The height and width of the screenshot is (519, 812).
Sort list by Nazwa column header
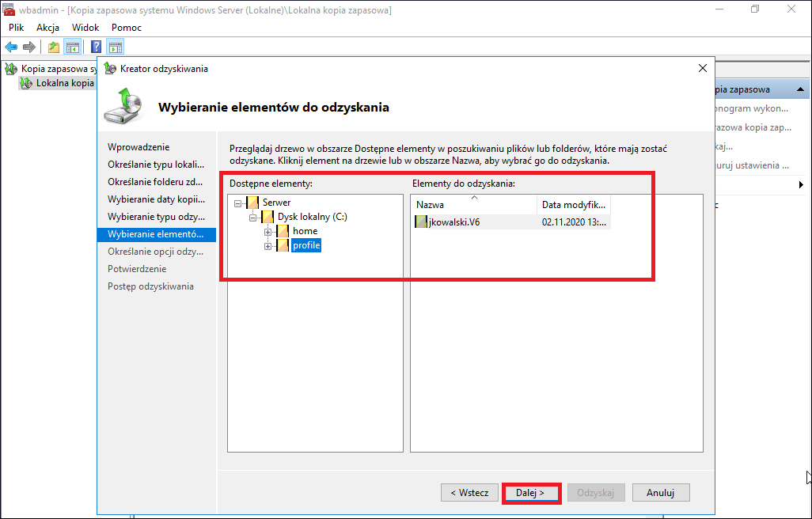[474, 204]
